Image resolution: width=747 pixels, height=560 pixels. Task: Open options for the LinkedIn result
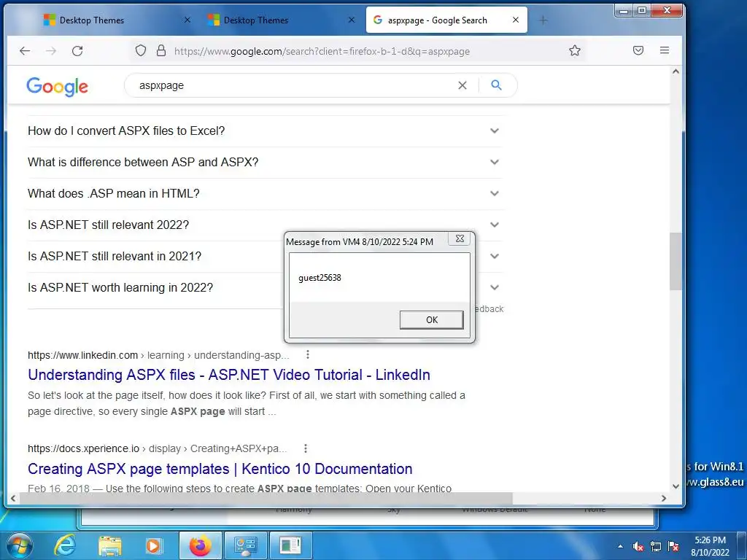pyautogui.click(x=308, y=355)
